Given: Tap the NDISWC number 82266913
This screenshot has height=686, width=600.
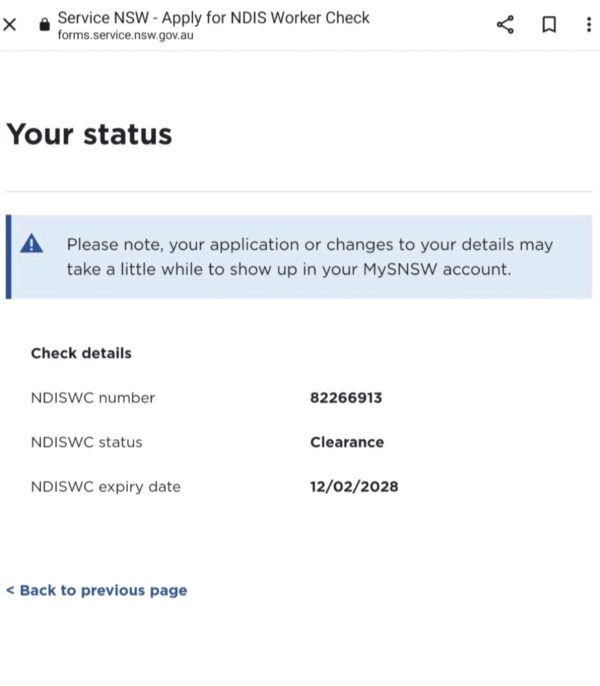Looking at the screenshot, I should click(346, 398).
